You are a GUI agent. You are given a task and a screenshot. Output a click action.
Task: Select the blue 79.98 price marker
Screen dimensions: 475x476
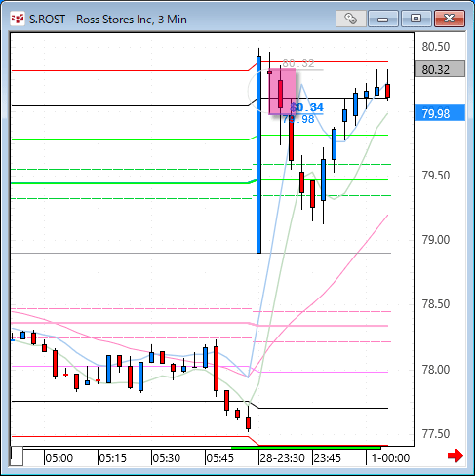click(440, 113)
